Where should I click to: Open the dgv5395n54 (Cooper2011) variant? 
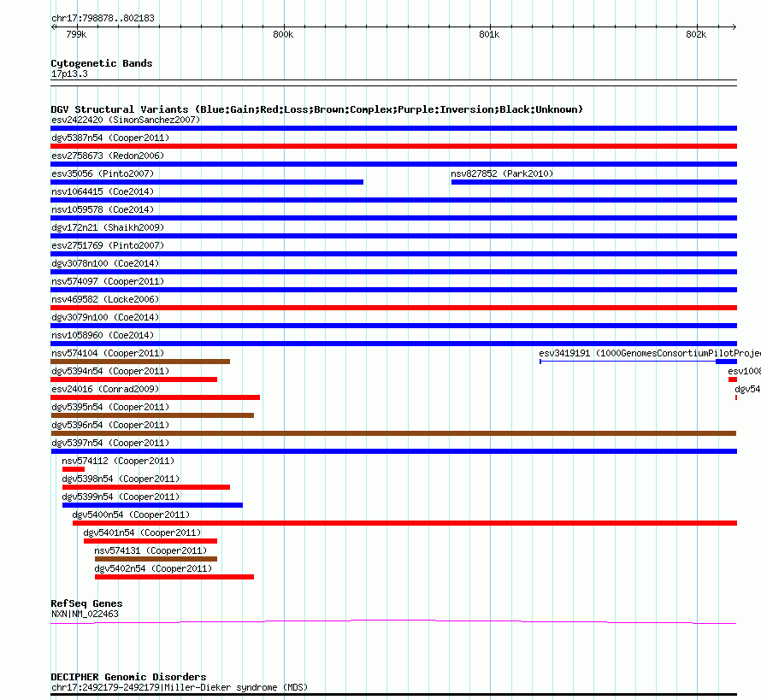(x=110, y=407)
